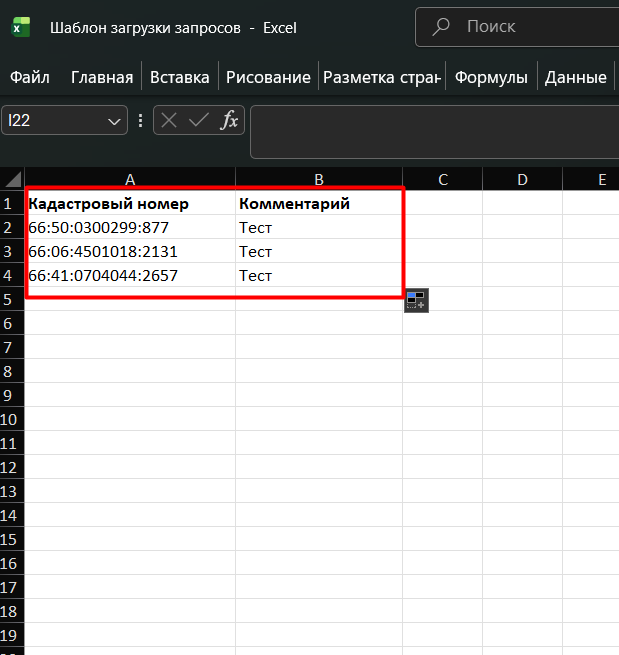The width and height of the screenshot is (619, 655).
Task: Select row 5 header
Action: [12, 300]
